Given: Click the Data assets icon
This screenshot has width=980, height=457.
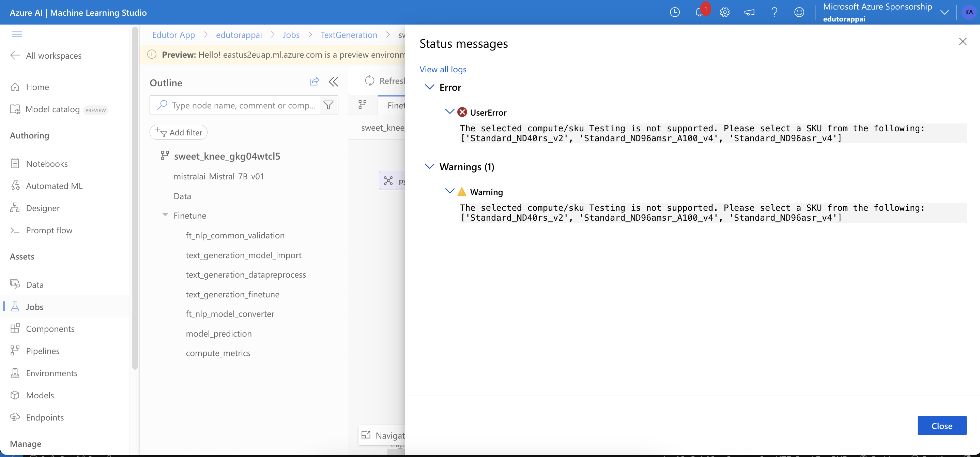Looking at the screenshot, I should pos(15,284).
